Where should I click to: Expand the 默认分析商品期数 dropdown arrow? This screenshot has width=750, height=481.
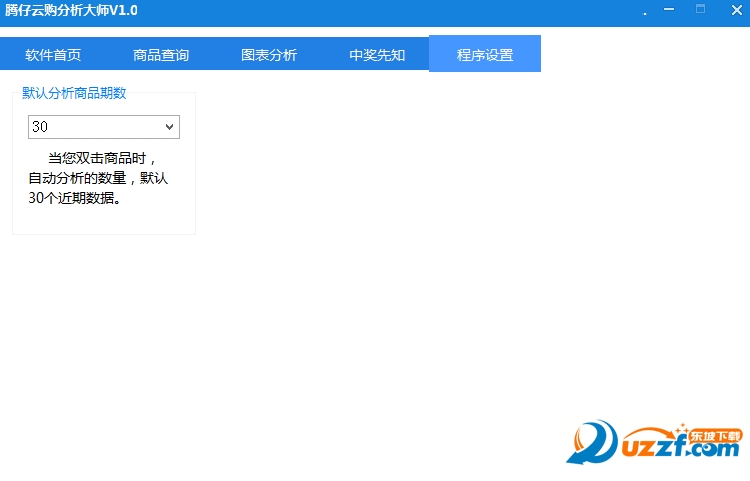[169, 127]
